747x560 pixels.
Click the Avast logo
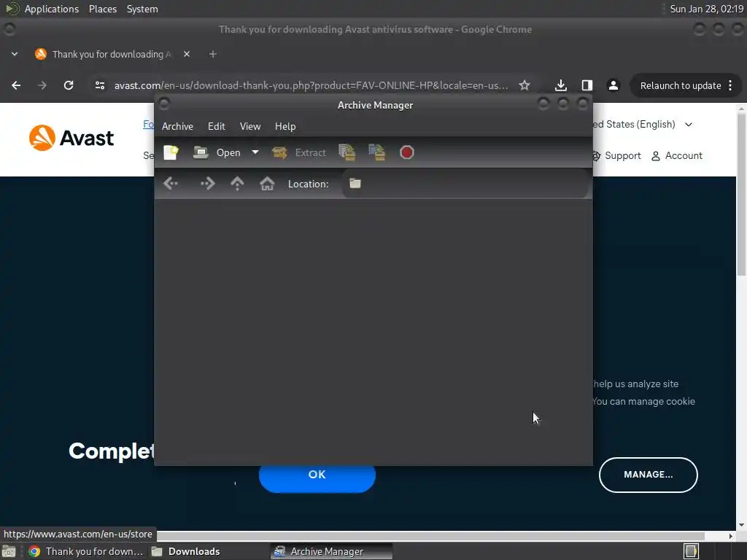point(71,138)
